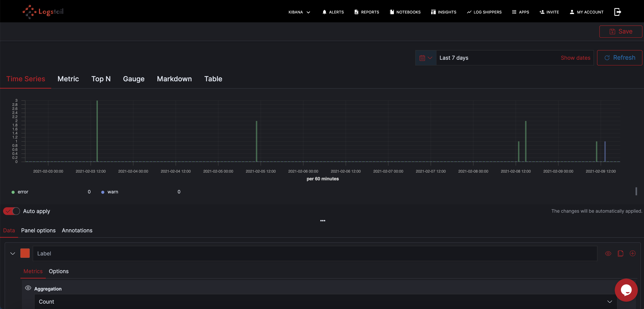Toggle series visibility eye icon
Screen dimensions: 644x309
[x=608, y=254]
